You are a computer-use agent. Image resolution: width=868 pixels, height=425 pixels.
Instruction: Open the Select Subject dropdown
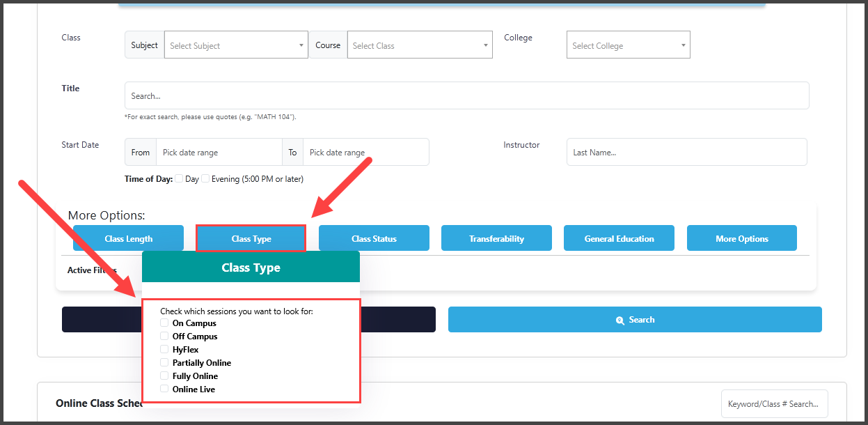235,44
